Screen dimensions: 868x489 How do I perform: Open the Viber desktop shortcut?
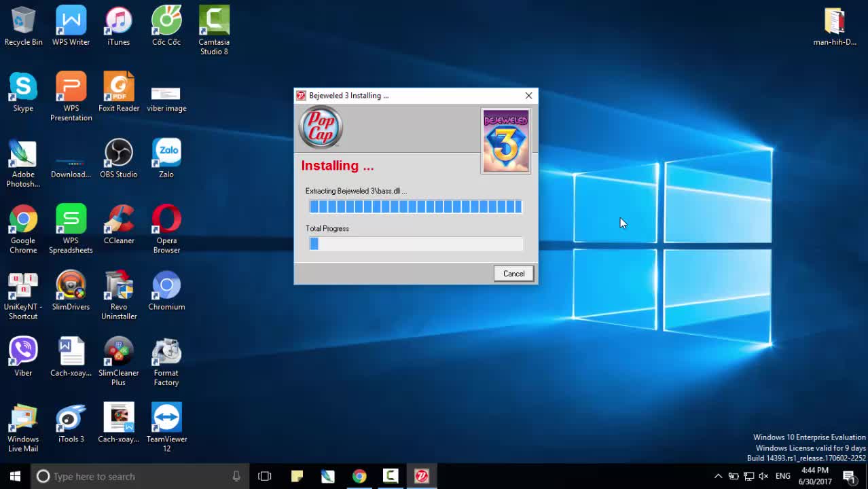(x=23, y=357)
